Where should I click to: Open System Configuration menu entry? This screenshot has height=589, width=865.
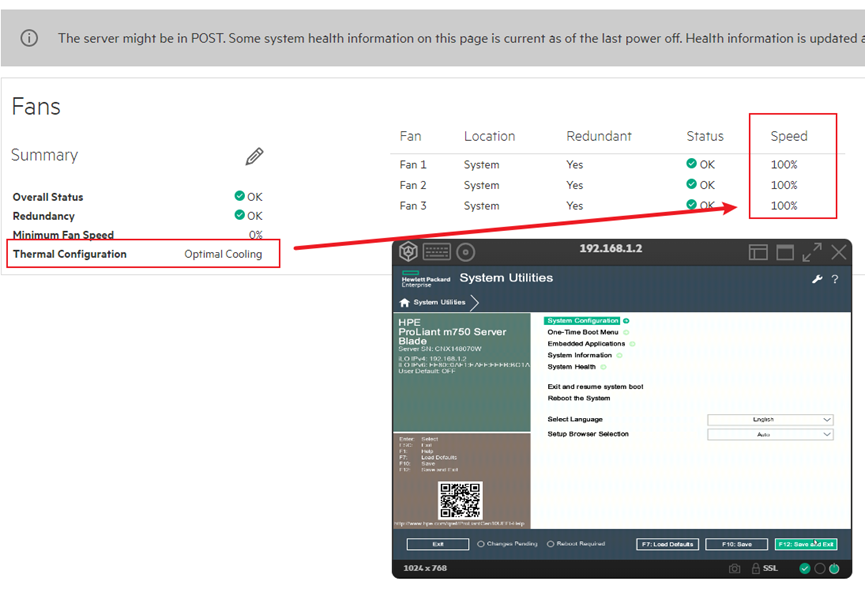tap(582, 321)
